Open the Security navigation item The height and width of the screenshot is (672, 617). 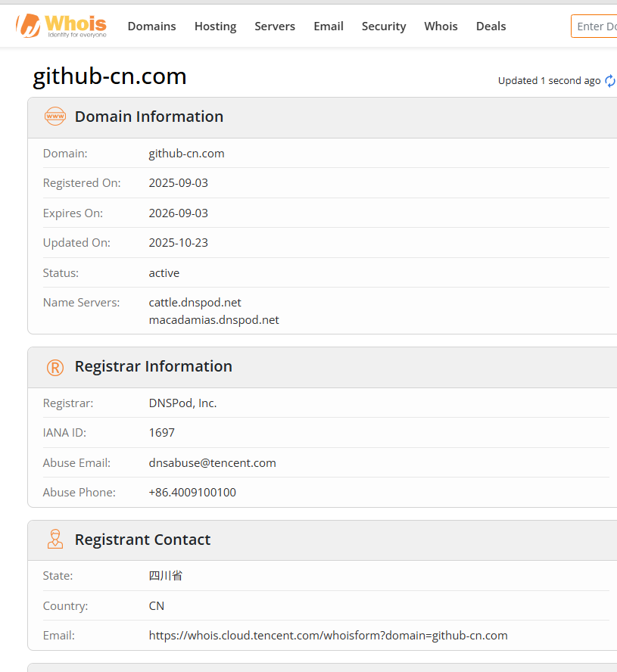(384, 26)
